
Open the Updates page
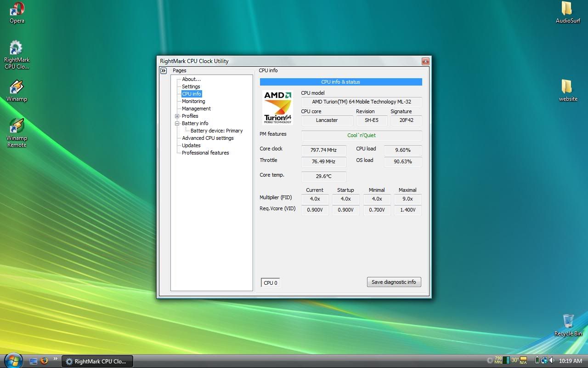(x=191, y=145)
